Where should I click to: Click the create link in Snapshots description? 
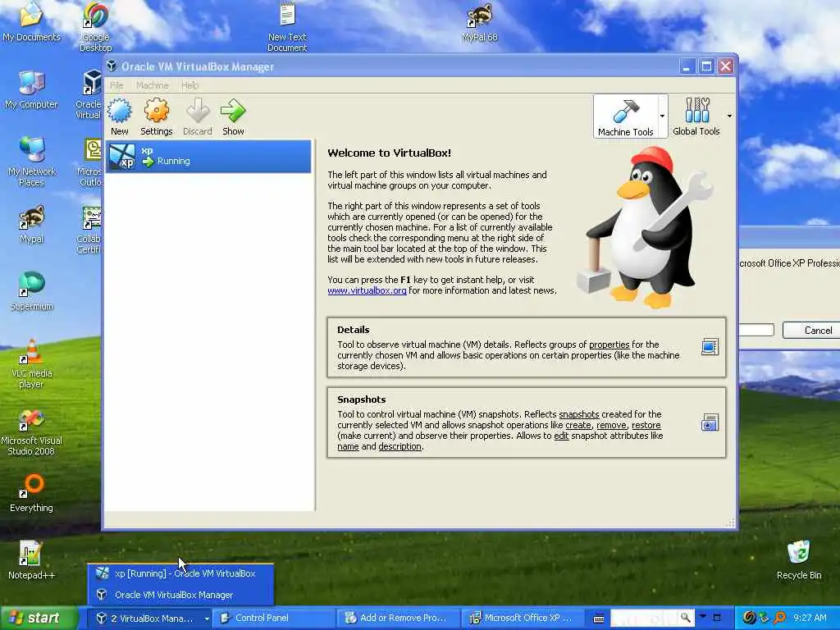click(578, 425)
